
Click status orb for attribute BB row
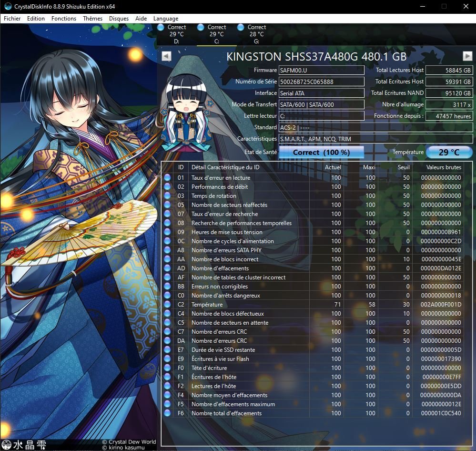[167, 287]
